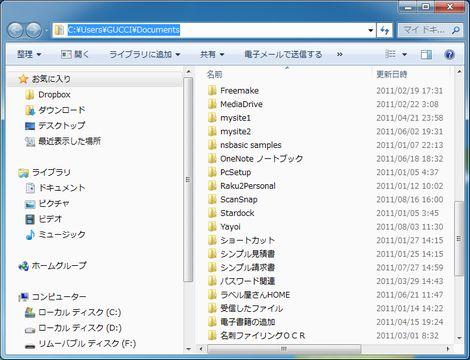
Task: Click the change view icon
Action: (x=390, y=54)
